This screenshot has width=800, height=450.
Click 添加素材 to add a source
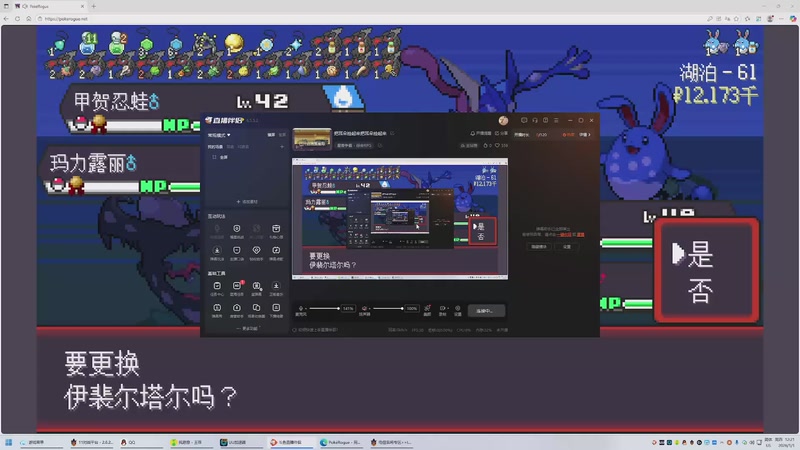(x=247, y=202)
